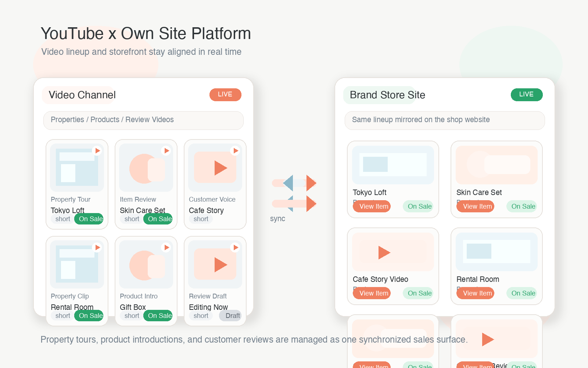This screenshot has height=368, width=588.
Task: Open Tokyo Loft product image in Brand Store Site
Action: pos(393,165)
